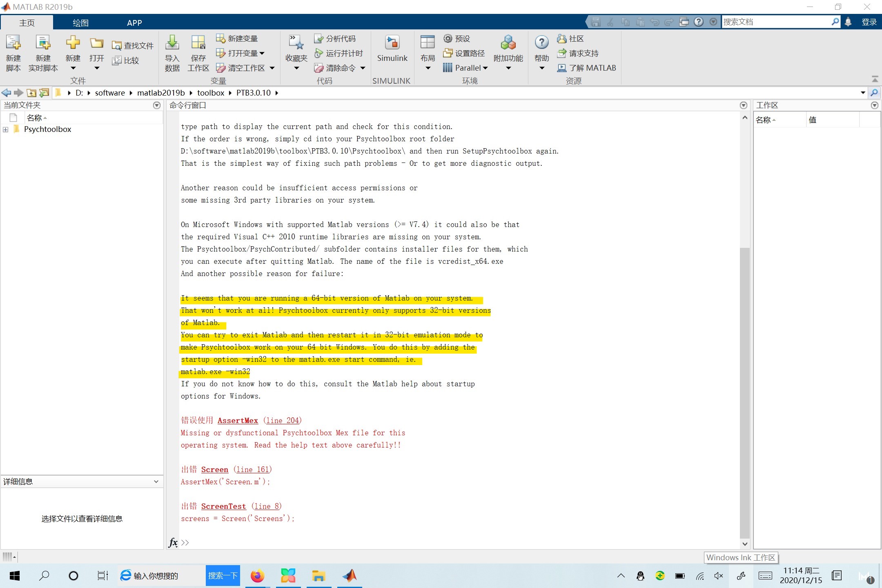This screenshot has height=588, width=882.
Task: Click the Help icon in ribbon
Action: [540, 45]
